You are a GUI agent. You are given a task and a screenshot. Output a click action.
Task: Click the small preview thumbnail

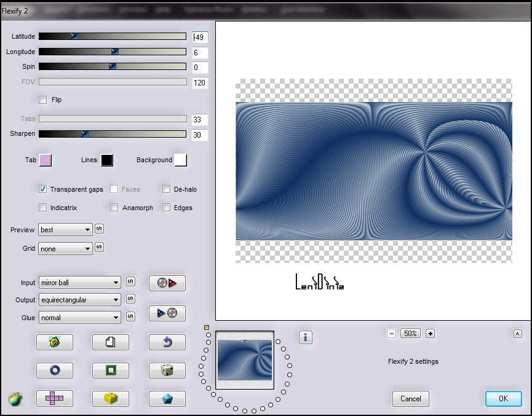click(x=245, y=360)
